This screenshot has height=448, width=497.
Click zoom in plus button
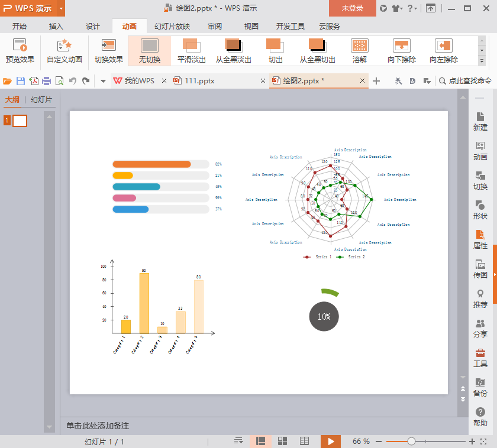(472, 441)
